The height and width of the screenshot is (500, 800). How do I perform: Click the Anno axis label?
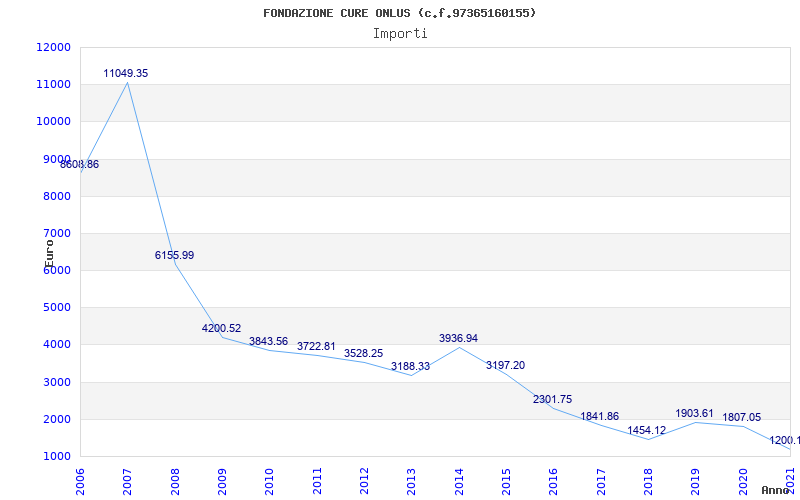pyautogui.click(x=775, y=490)
